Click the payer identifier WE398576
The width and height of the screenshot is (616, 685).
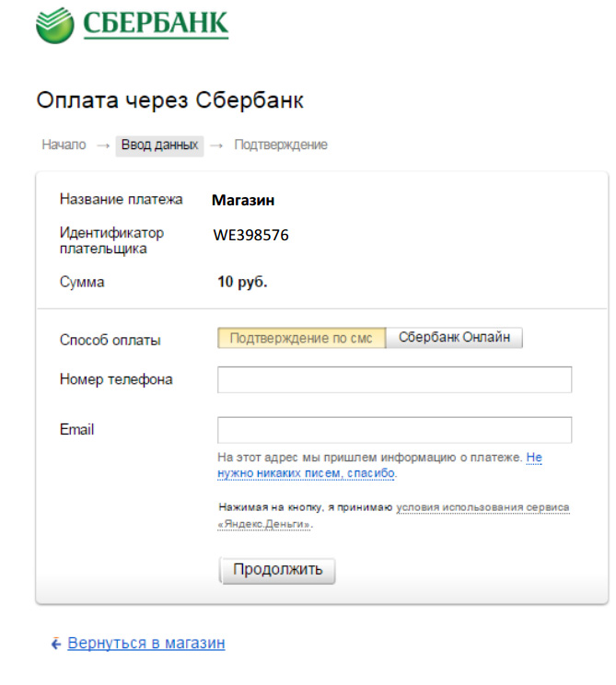tap(250, 236)
